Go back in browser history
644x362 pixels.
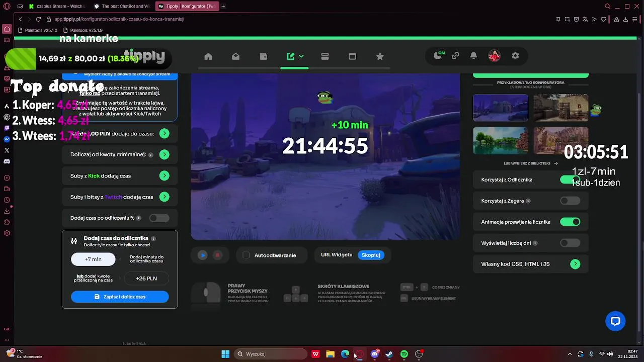20,19
